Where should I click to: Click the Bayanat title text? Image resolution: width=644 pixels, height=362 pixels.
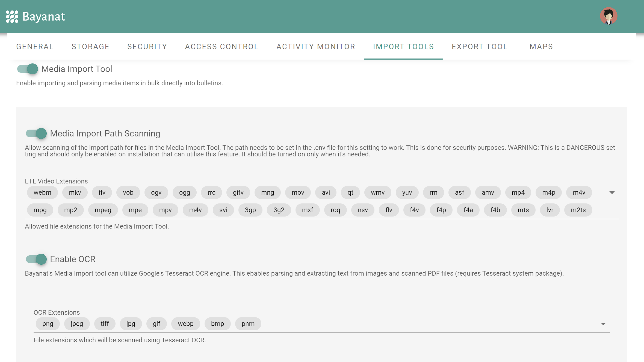tap(44, 17)
